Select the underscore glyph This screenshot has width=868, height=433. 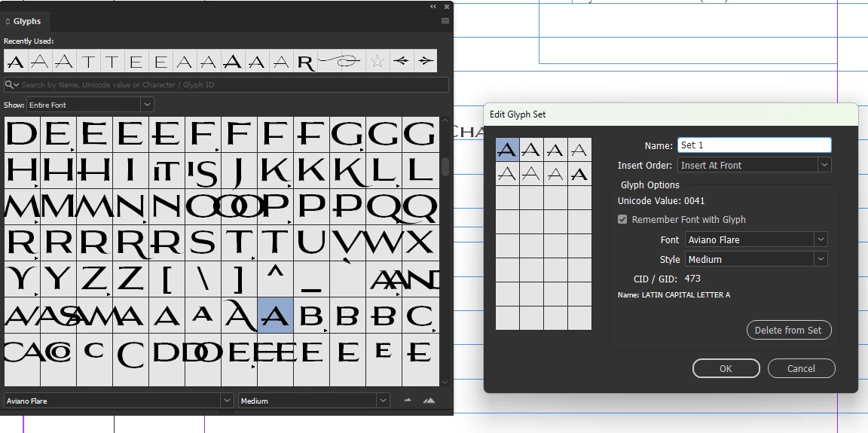[x=312, y=279]
